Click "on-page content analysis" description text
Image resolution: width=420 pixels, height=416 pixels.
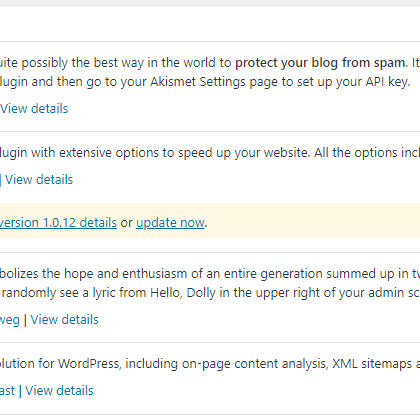254,364
